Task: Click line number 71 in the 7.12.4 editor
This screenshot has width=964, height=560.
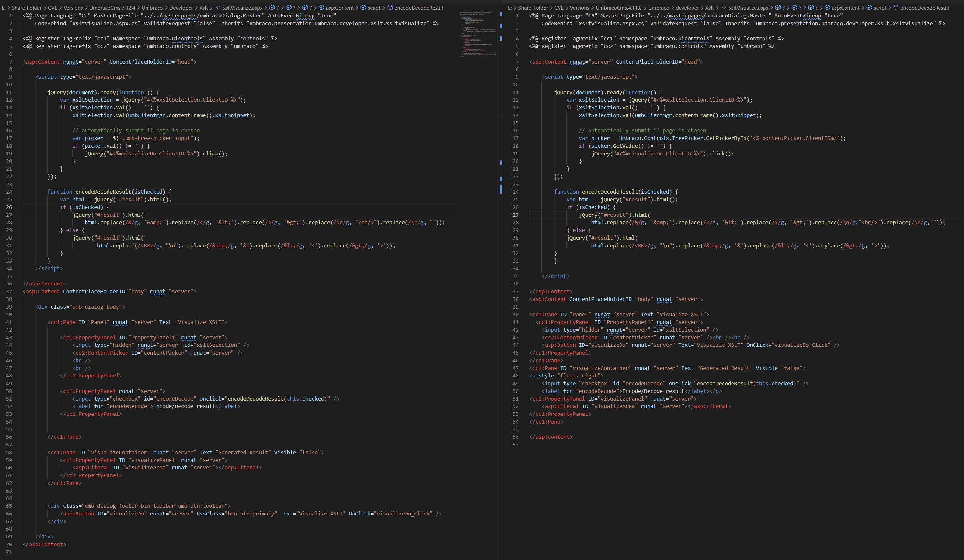Action: pyautogui.click(x=9, y=552)
